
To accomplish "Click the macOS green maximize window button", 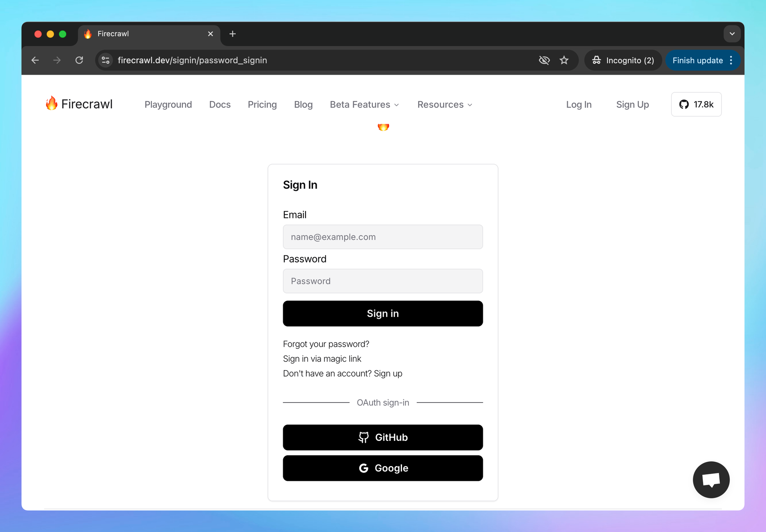I will (62, 34).
